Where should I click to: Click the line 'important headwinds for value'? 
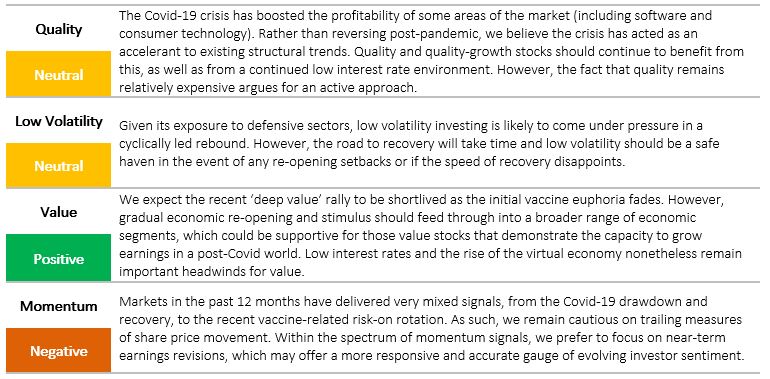(x=212, y=272)
